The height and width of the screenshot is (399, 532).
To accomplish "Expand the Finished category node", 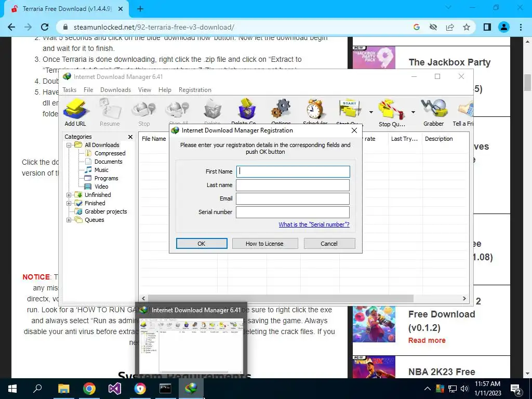I will (69, 204).
